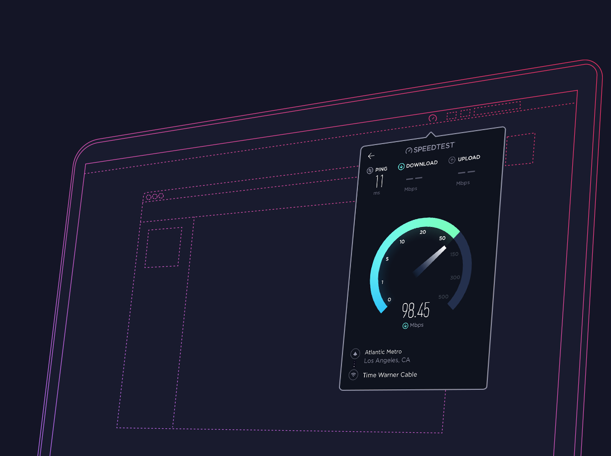The image size is (611, 456).
Task: Click the wifi icon beside Time Warner Cable
Action: coord(353,375)
